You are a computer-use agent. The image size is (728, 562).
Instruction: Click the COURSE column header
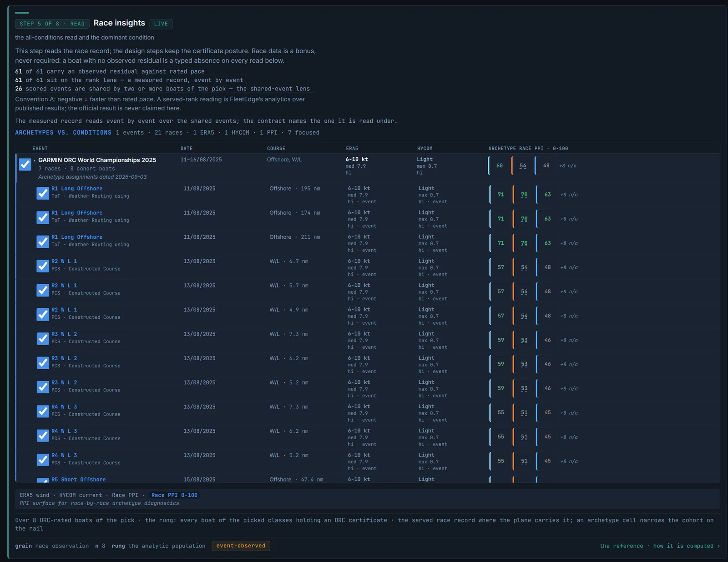tap(276, 149)
